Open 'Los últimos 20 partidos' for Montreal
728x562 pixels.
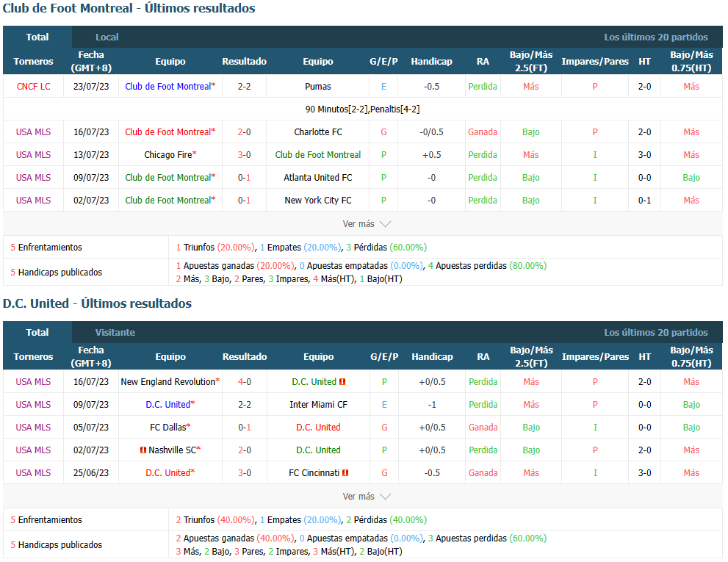pyautogui.click(x=655, y=37)
